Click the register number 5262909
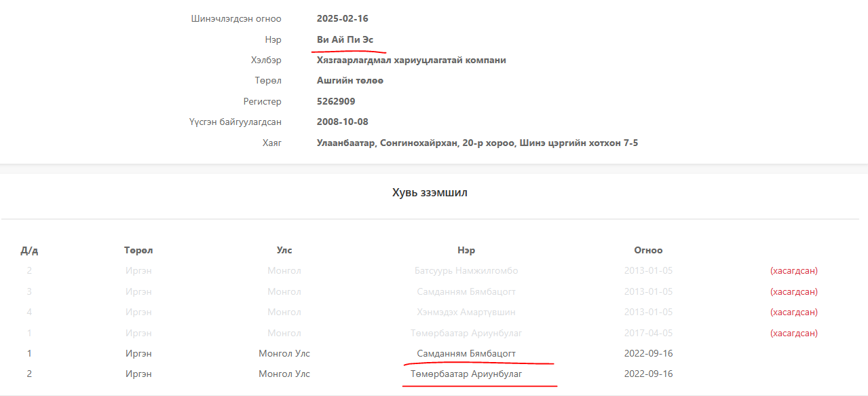The height and width of the screenshot is (396, 868). [x=336, y=101]
